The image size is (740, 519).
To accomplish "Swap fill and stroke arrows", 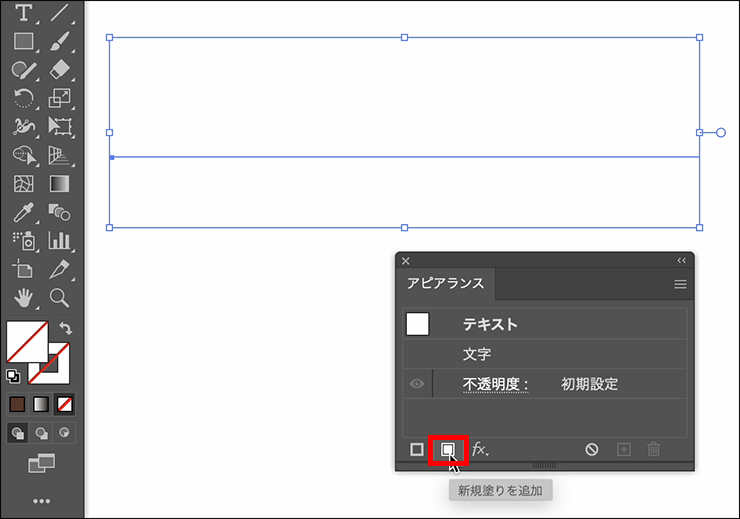I will click(67, 328).
